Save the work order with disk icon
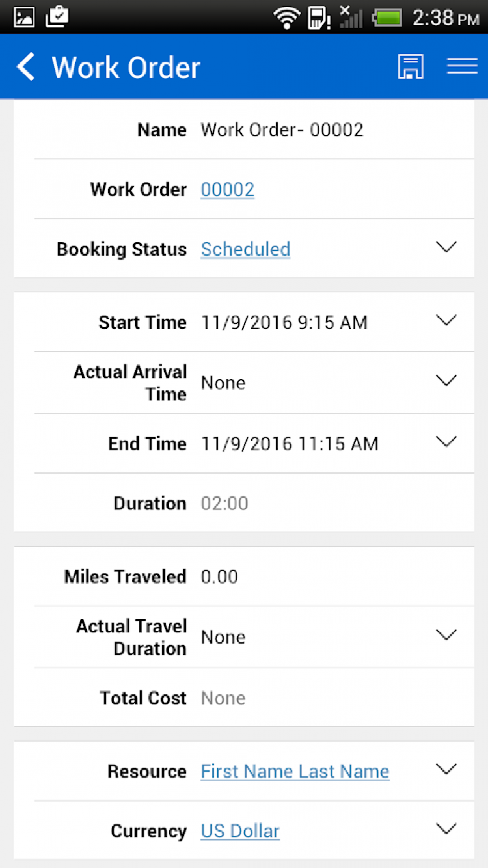The height and width of the screenshot is (868, 488). pos(411,67)
